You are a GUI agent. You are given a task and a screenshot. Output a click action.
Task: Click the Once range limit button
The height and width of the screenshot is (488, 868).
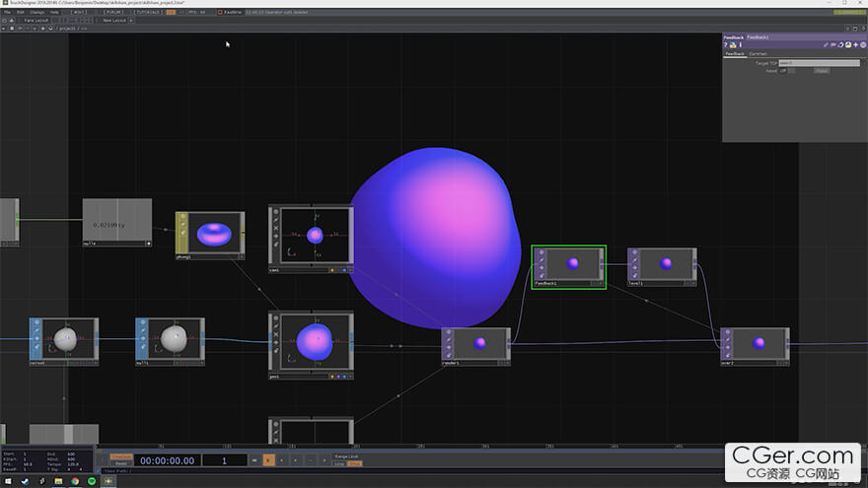click(x=355, y=463)
